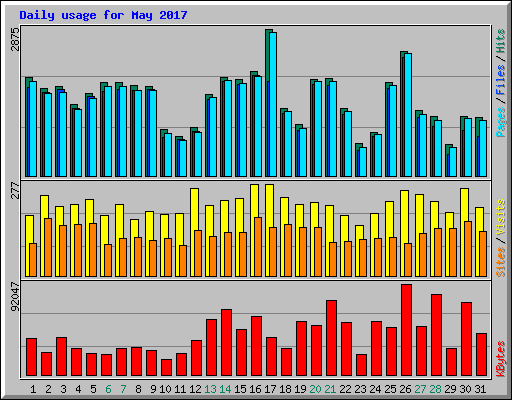Click the yellow Visits legend label
The image size is (512, 400).
pyautogui.click(x=501, y=217)
